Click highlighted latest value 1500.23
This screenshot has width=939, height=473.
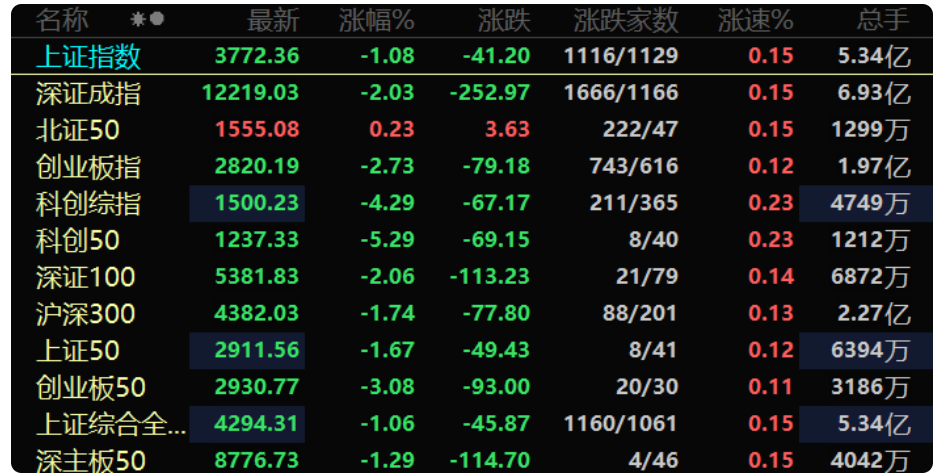257,203
